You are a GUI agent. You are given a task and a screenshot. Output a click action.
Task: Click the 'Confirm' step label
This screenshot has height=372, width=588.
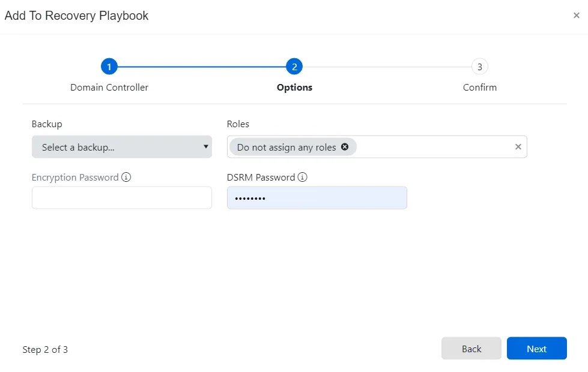[480, 87]
